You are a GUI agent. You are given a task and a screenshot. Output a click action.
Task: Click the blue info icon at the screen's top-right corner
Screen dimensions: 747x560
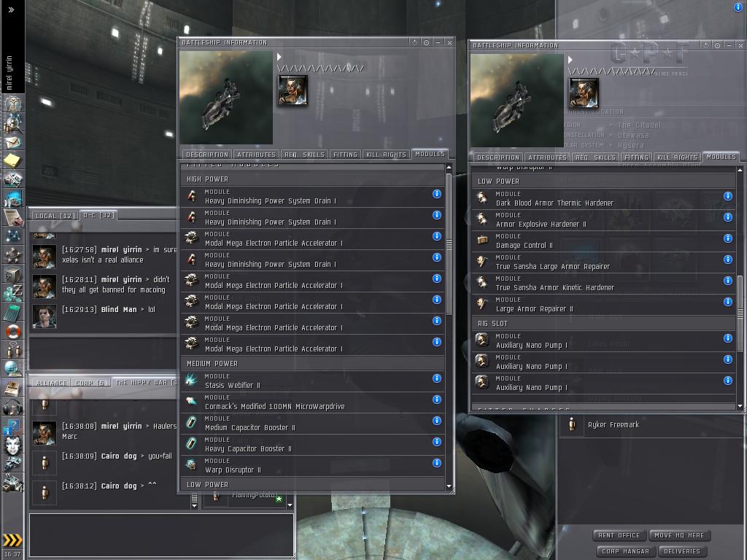tap(740, 7)
